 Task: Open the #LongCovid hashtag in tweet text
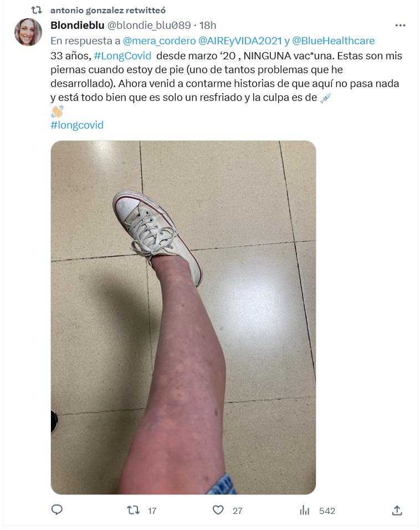122,55
